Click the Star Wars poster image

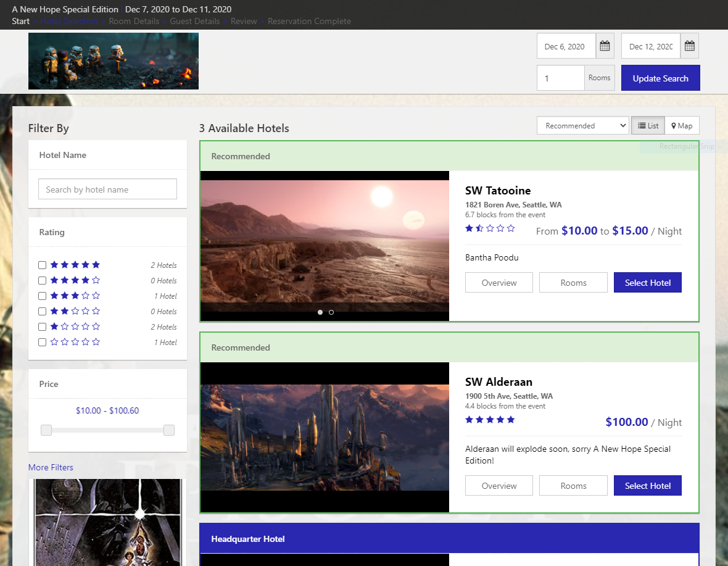point(108,522)
